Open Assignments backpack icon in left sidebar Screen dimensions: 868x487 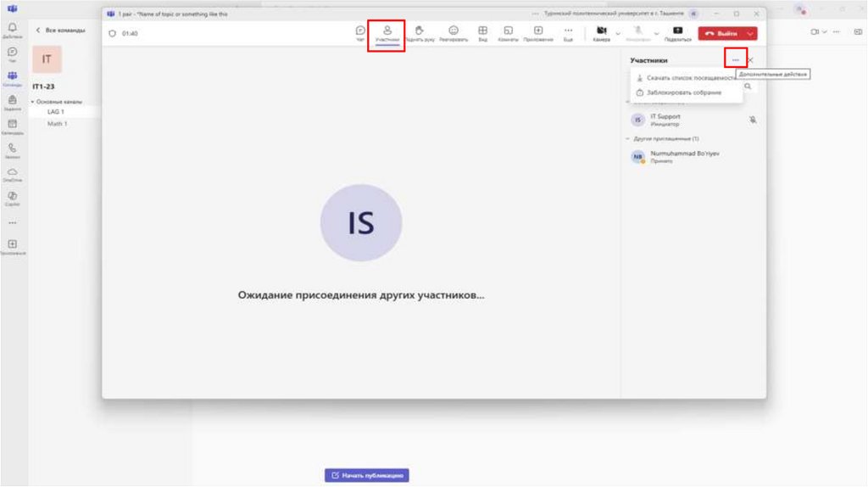12,102
